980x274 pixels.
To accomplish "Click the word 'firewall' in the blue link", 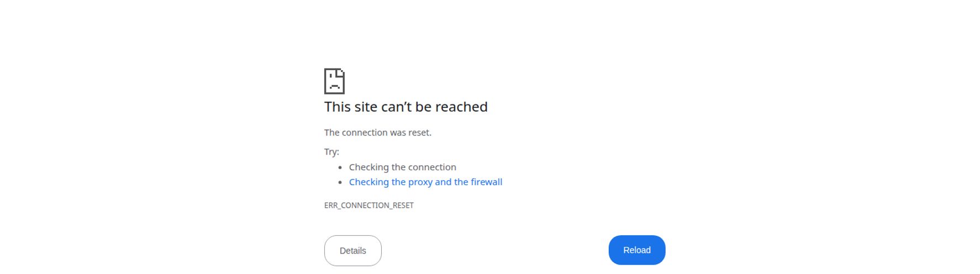I will (x=487, y=182).
